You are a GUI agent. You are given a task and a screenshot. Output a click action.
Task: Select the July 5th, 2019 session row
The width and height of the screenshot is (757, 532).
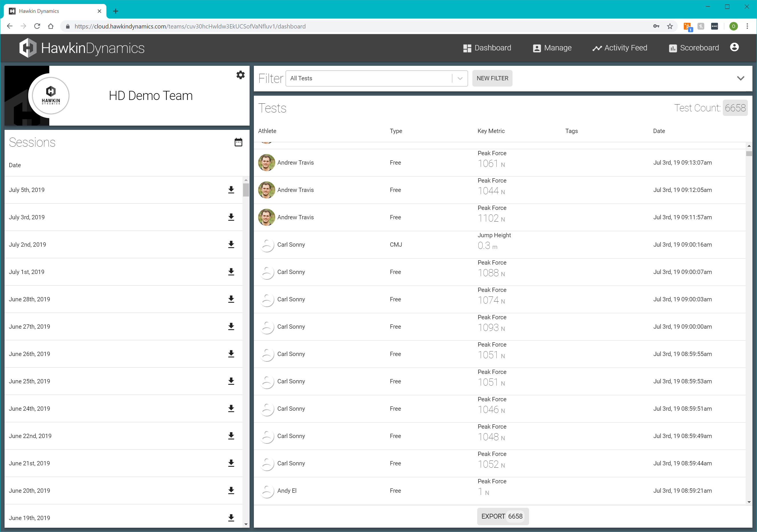pyautogui.click(x=123, y=190)
